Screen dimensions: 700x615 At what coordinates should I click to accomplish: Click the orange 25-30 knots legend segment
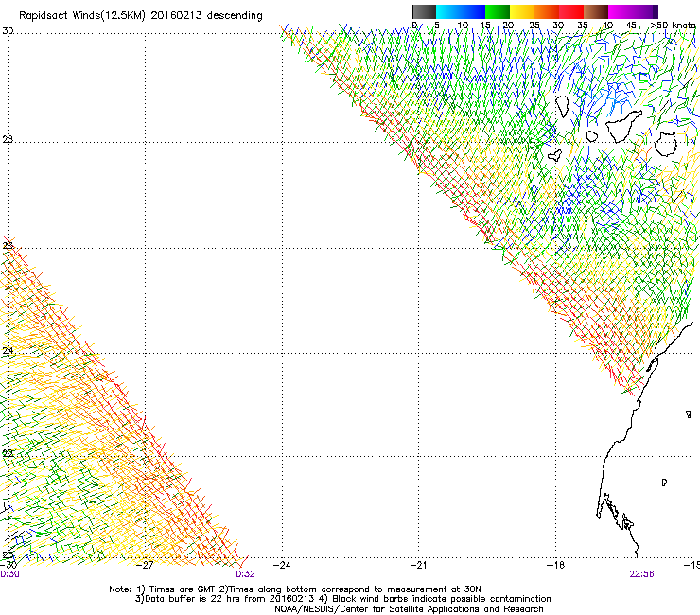[547, 11]
